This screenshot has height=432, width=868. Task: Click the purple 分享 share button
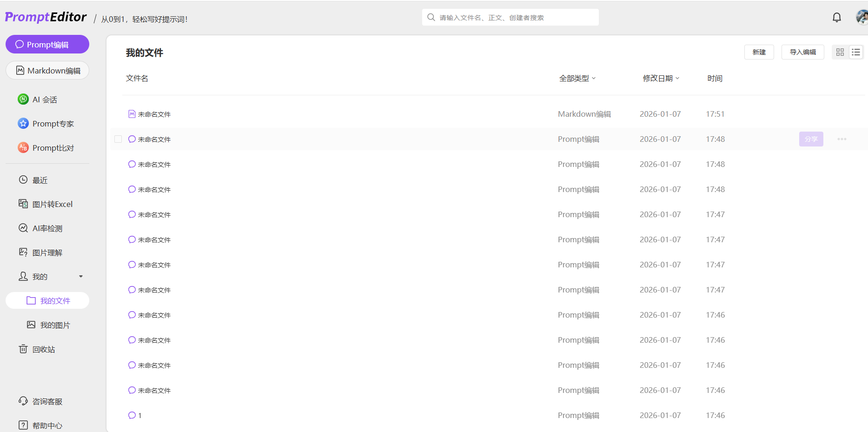pos(811,139)
